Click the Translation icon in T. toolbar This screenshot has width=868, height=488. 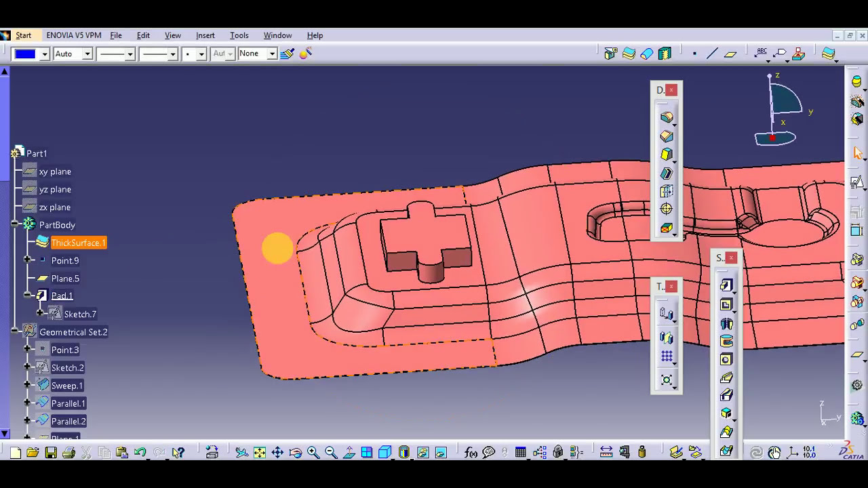667,314
